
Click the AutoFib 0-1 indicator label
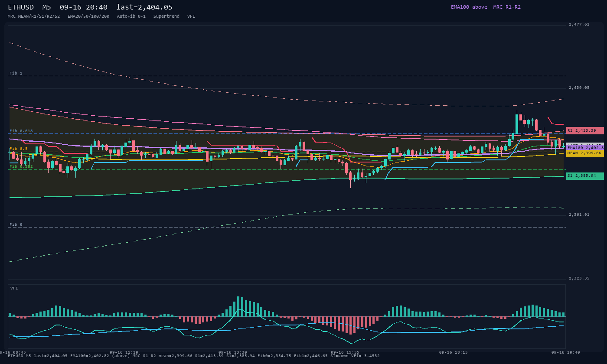pos(131,16)
